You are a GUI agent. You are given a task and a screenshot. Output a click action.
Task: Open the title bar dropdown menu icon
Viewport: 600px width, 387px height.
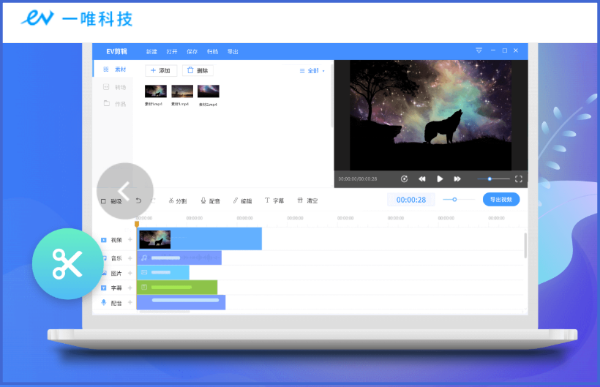479,51
